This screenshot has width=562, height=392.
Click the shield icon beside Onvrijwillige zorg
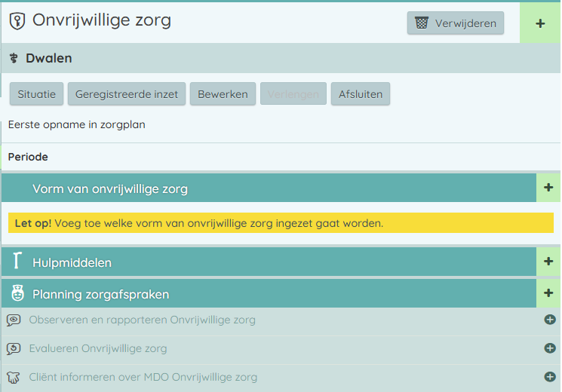[17, 22]
